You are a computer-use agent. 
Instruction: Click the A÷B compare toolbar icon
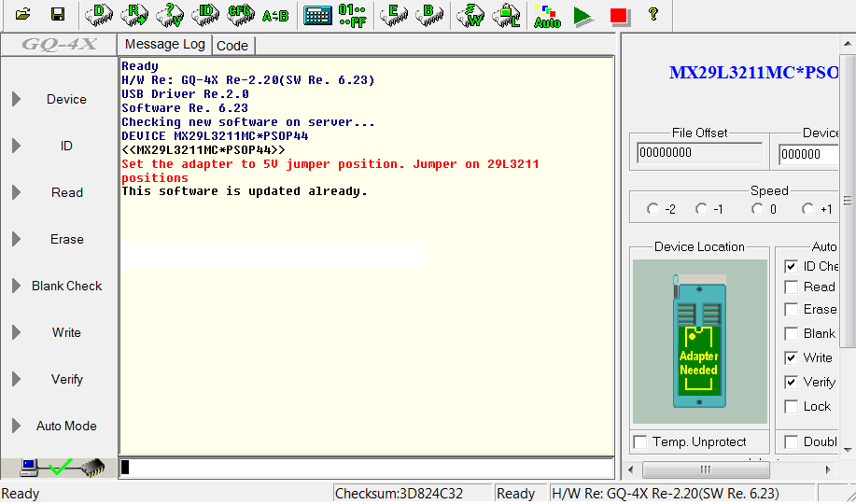(275, 16)
